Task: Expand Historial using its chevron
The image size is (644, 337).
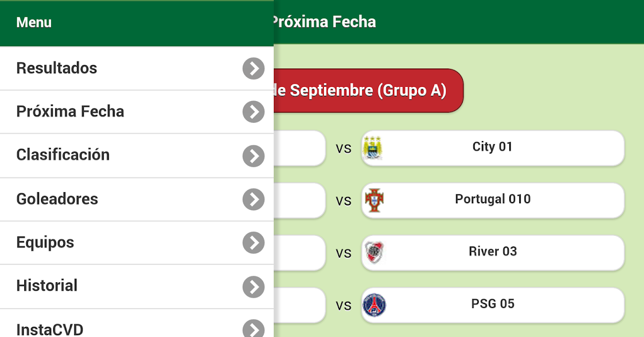Action: [254, 286]
